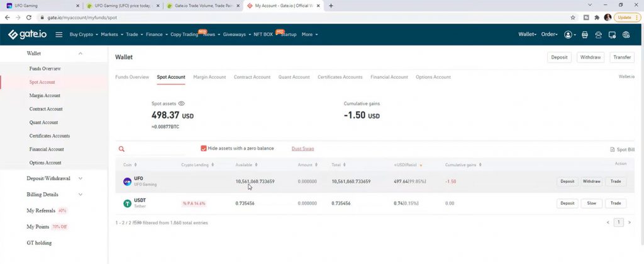Click the language globe icon

[x=626, y=35]
